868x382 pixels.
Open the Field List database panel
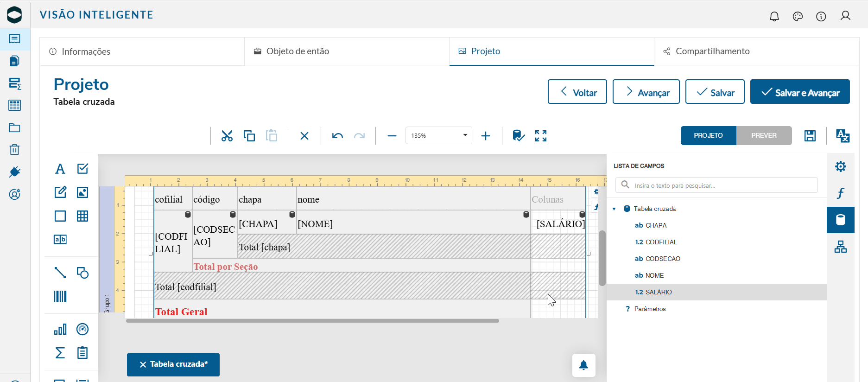coord(841,220)
